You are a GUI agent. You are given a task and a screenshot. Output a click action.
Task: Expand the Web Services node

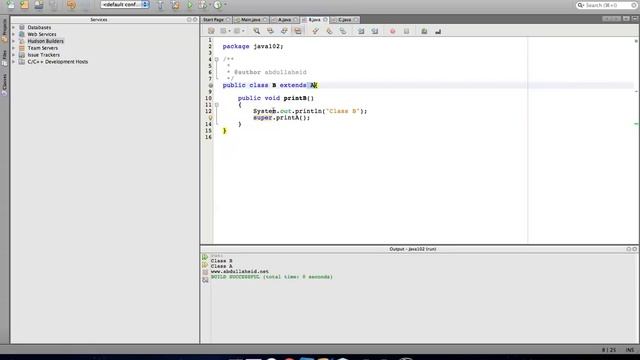[13, 34]
